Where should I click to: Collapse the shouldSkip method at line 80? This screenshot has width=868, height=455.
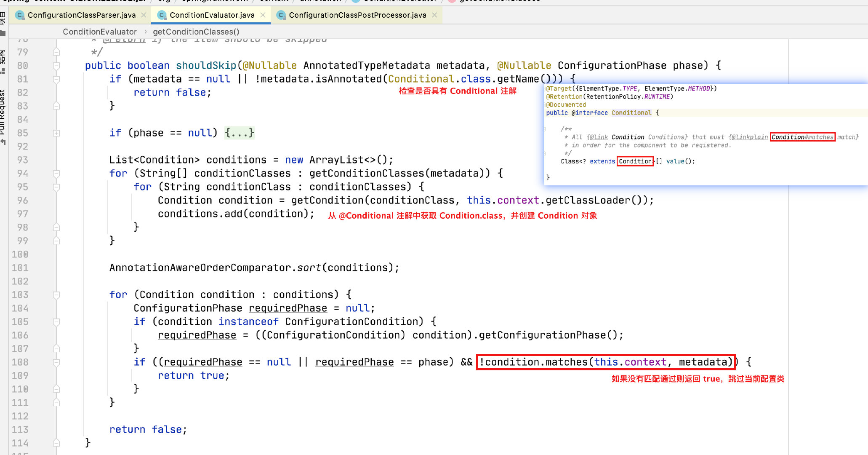click(x=56, y=66)
